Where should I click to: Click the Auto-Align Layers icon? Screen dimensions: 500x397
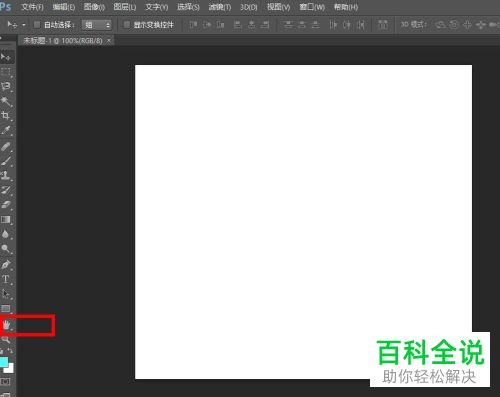tap(383, 25)
